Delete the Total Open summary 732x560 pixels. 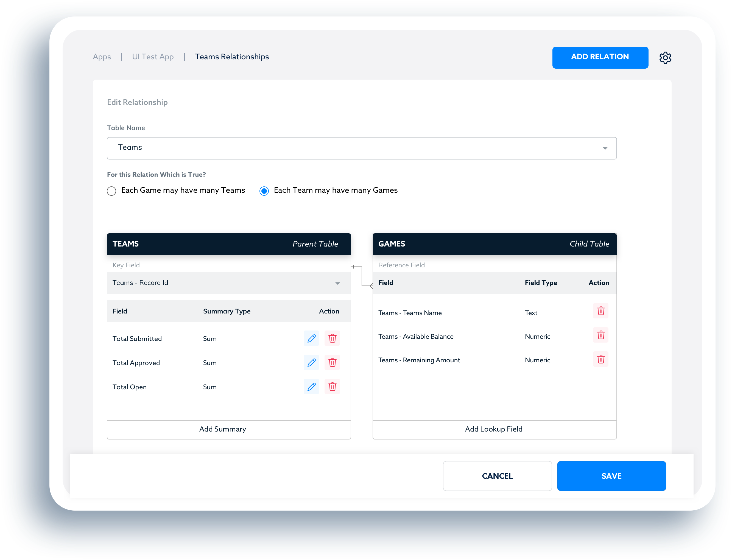pyautogui.click(x=332, y=387)
